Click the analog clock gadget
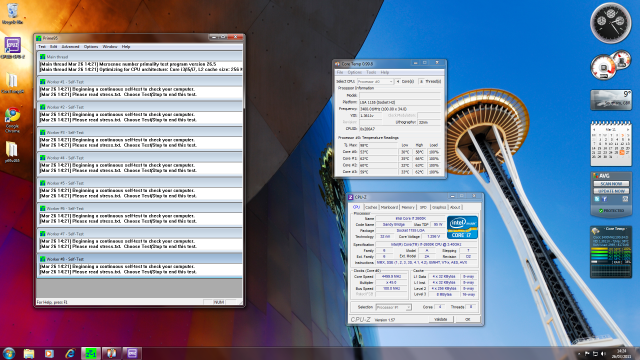This screenshot has width=640, height=360. tap(611, 23)
